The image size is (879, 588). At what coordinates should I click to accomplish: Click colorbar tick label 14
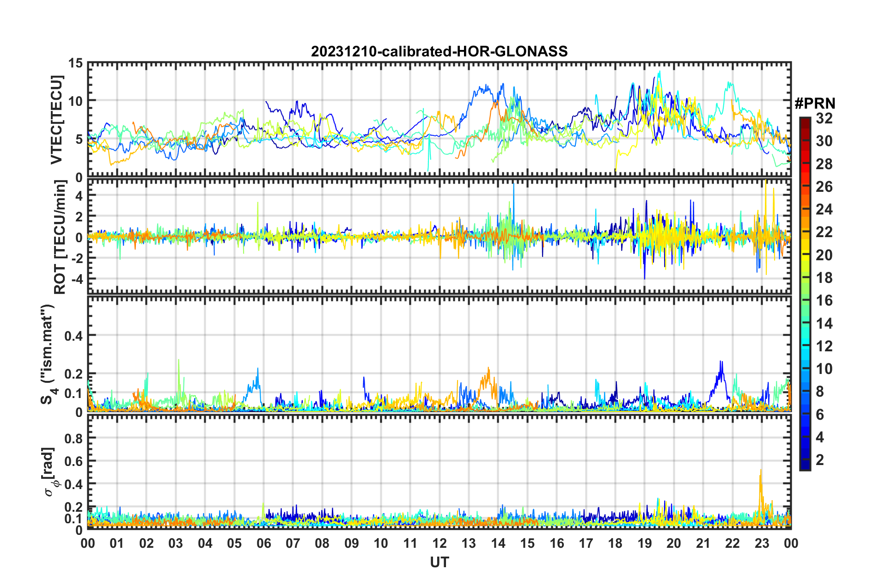pyautogui.click(x=824, y=324)
